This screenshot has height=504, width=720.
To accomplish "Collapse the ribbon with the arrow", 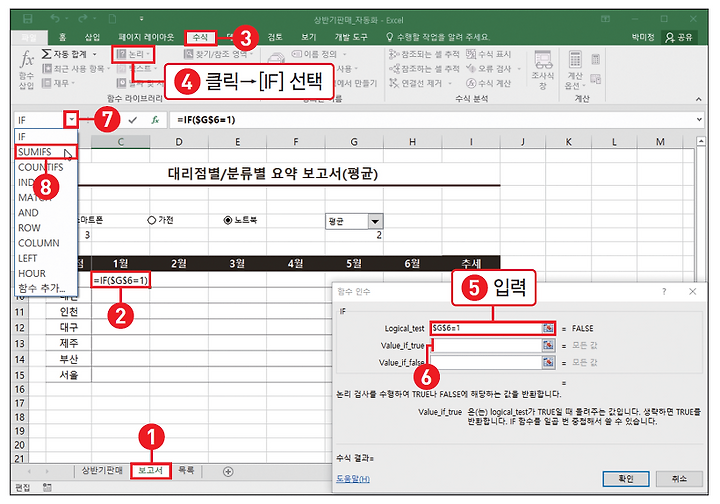I will coord(698,99).
